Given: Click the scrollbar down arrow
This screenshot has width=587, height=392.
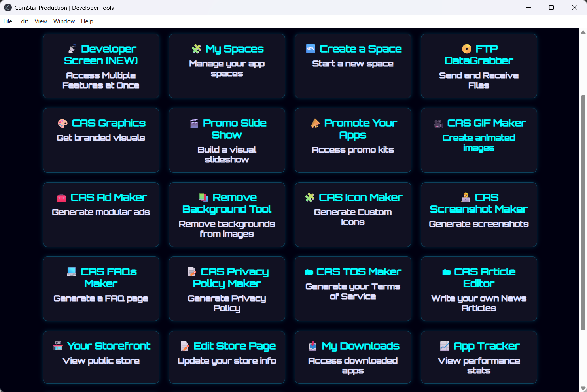Looking at the screenshot, I should (583, 387).
